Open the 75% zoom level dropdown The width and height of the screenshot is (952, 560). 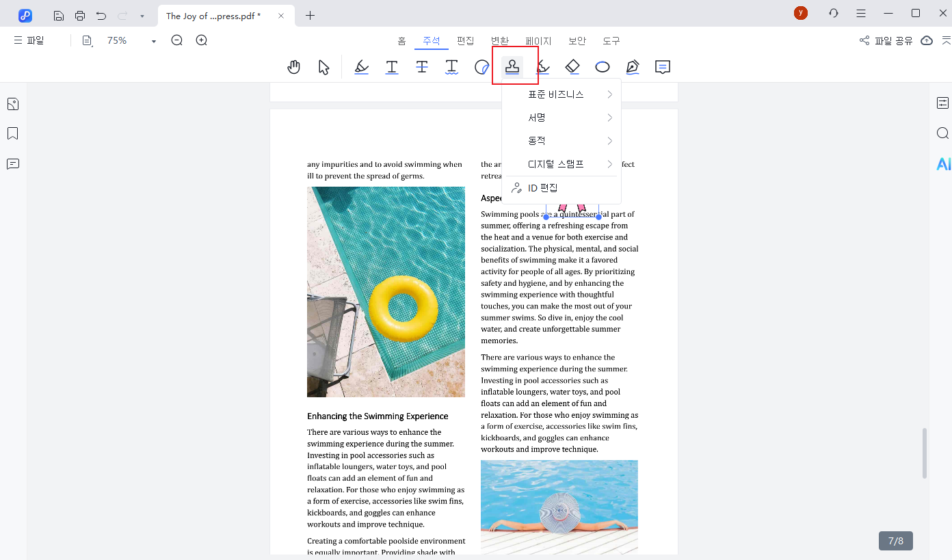[x=153, y=41]
